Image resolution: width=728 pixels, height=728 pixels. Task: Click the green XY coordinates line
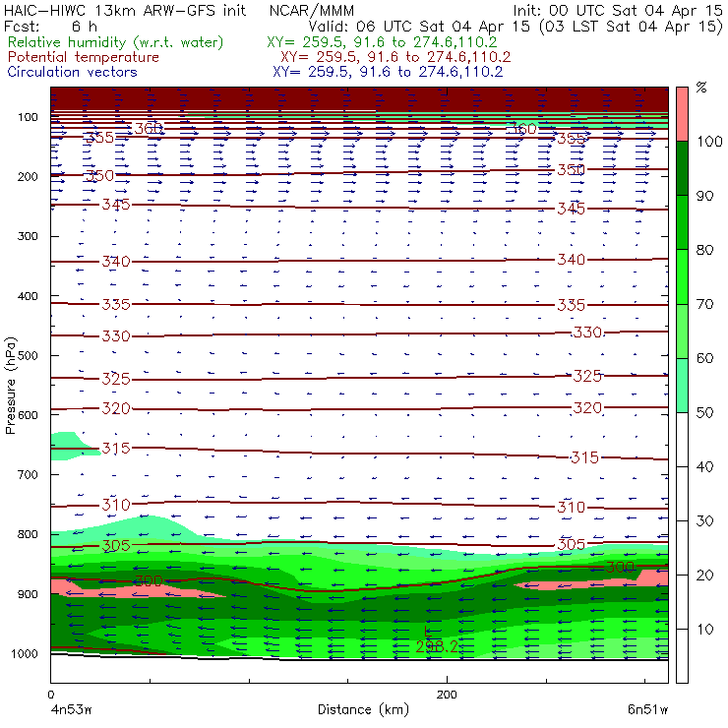click(x=382, y=42)
